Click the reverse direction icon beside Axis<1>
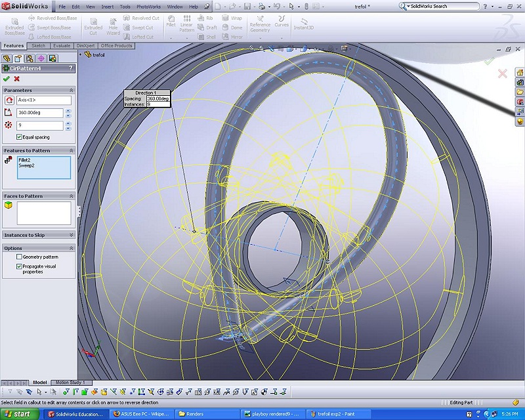Image resolution: width=525 pixels, height=420 pixels. point(9,100)
